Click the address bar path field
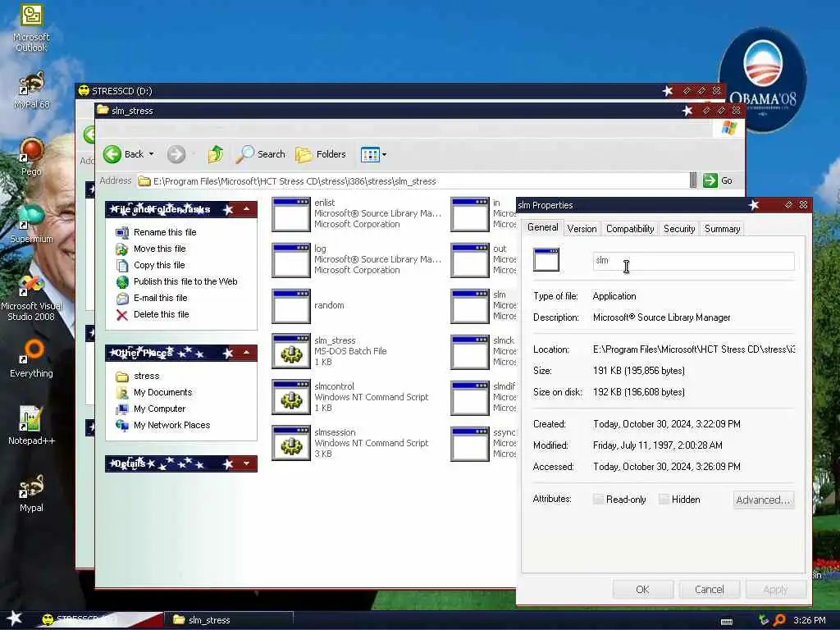The width and height of the screenshot is (840, 630). click(413, 181)
